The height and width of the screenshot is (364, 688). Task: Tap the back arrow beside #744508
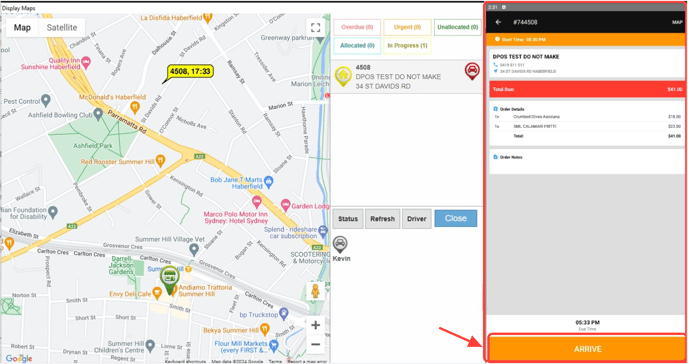[x=498, y=22]
